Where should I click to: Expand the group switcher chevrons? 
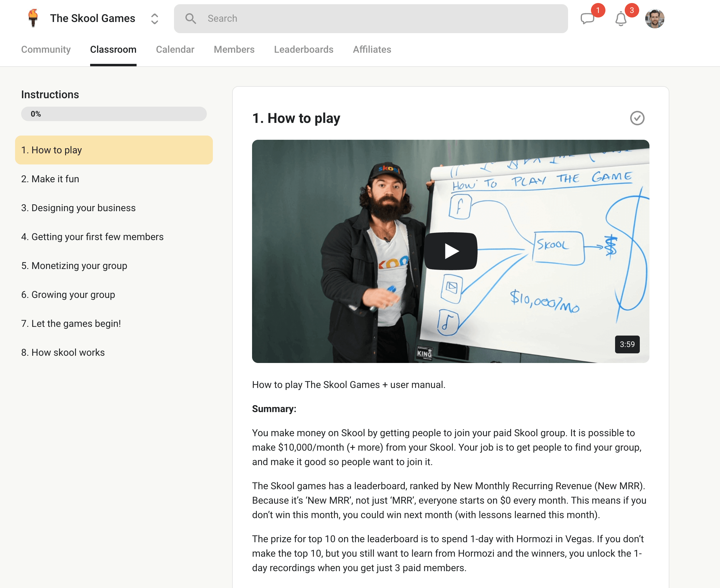click(155, 19)
